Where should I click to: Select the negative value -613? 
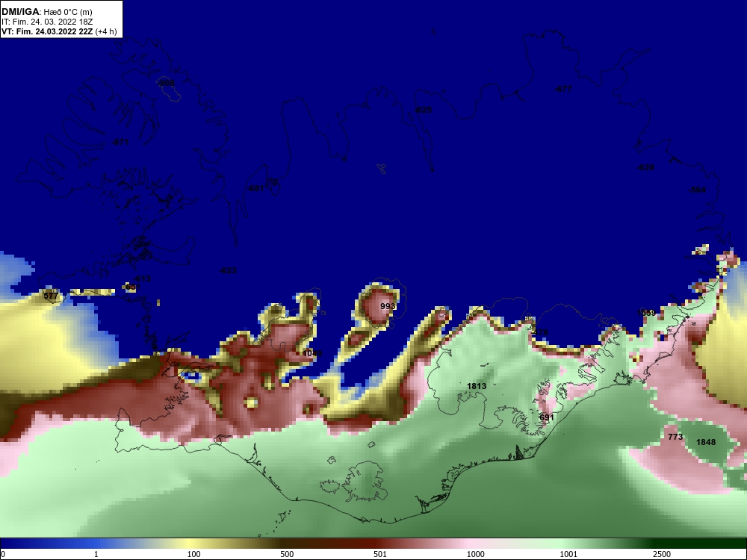tap(142, 279)
